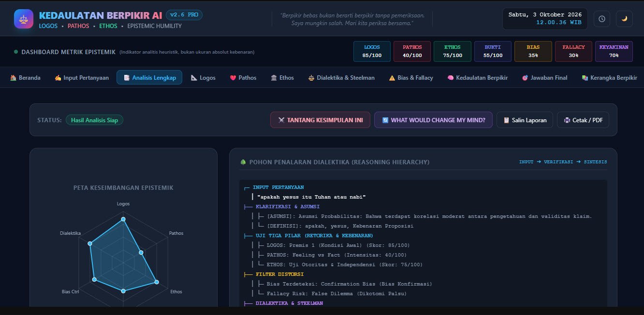The width and height of the screenshot is (644, 315).
Task: Click the "Bias Terdeteksi: Confirmation Bias" row
Action: point(349,284)
